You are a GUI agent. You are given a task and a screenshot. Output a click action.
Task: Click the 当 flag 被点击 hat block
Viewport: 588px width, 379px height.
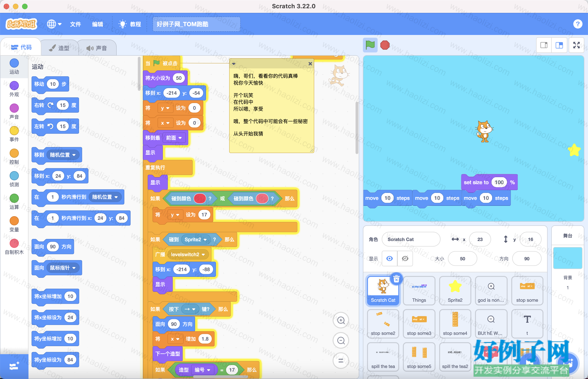(161, 63)
